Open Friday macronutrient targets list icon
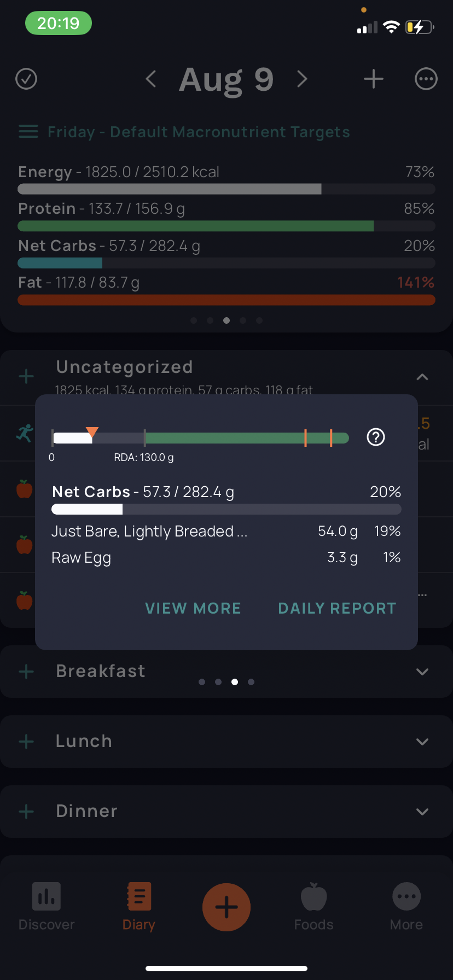This screenshot has width=453, height=980. (x=28, y=132)
